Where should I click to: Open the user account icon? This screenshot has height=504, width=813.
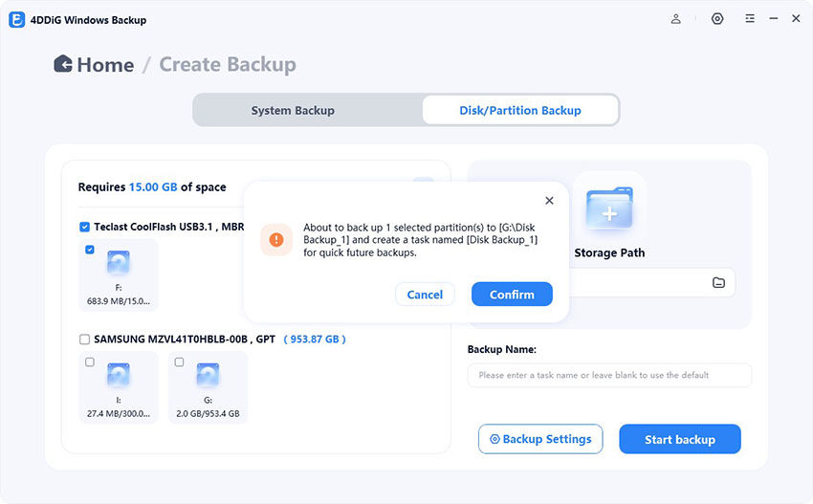coord(676,19)
